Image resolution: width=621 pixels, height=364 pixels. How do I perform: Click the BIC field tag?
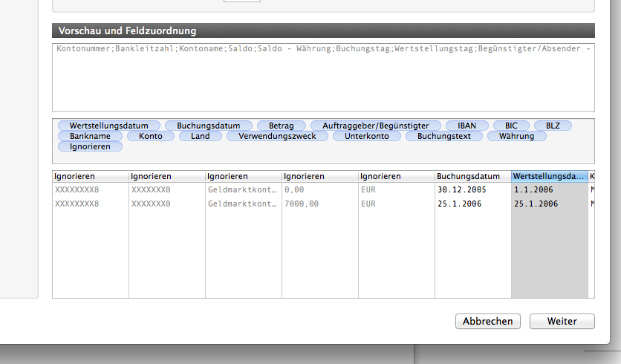point(510,126)
